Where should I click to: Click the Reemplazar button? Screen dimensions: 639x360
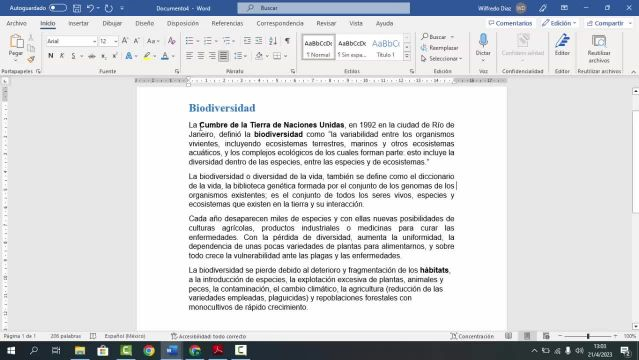coord(440,48)
